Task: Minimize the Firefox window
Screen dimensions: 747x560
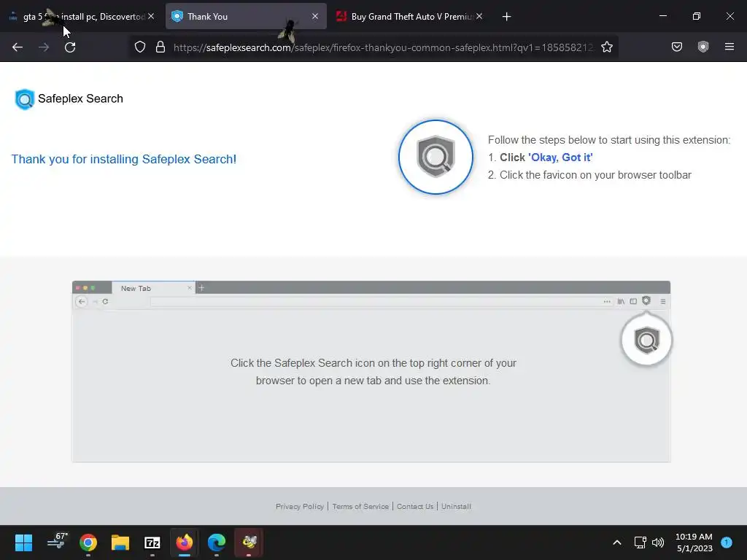Action: pyautogui.click(x=662, y=16)
